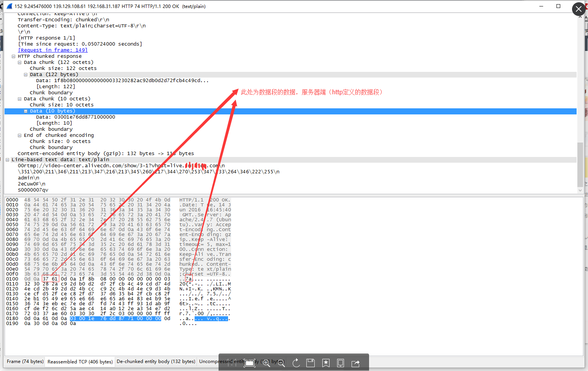Follow the Request in frame: 149 link
This screenshot has width=588, height=371.
click(53, 50)
